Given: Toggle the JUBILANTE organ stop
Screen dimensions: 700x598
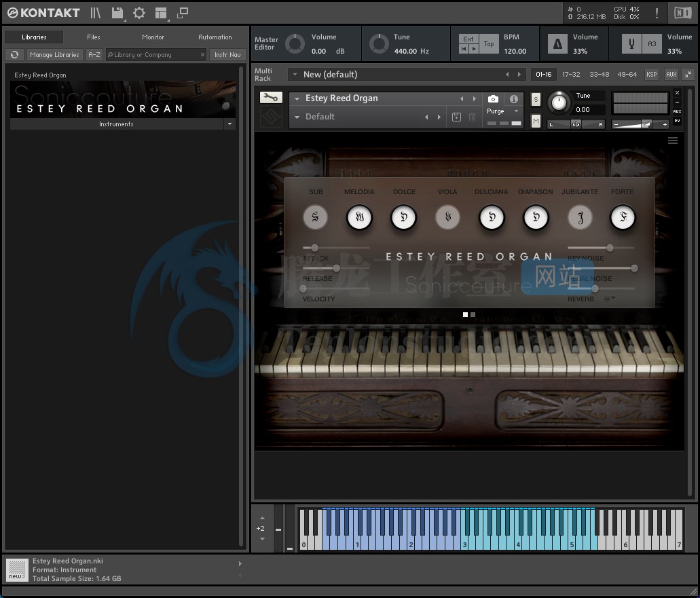Looking at the screenshot, I should click(580, 217).
